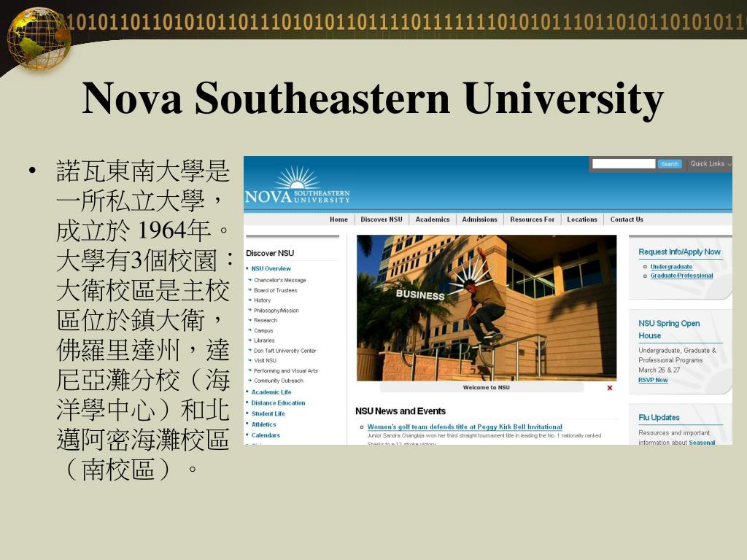
Task: Open Don Taft University Center link
Action: pos(285,351)
